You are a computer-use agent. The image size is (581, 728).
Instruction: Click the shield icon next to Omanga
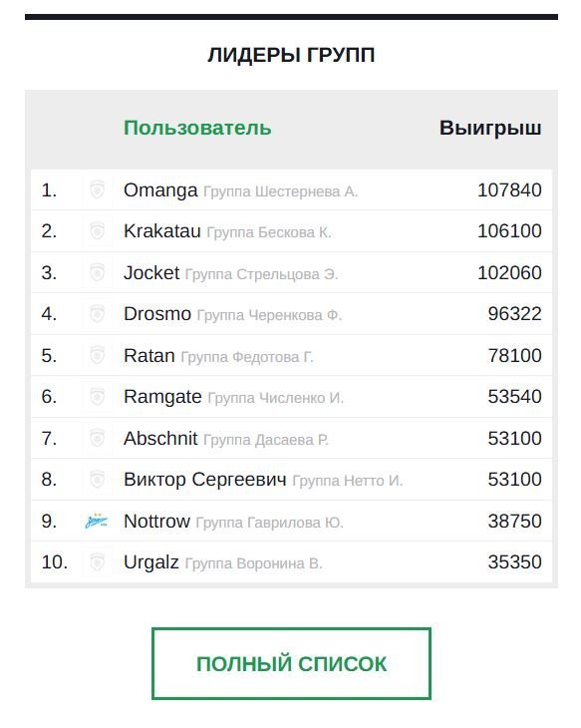[97, 189]
